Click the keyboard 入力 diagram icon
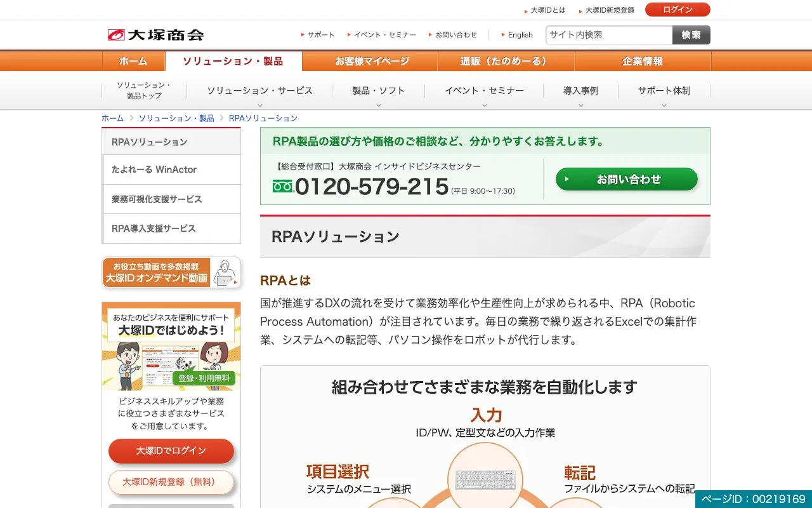Image resolution: width=812 pixels, height=508 pixels. 485,479
